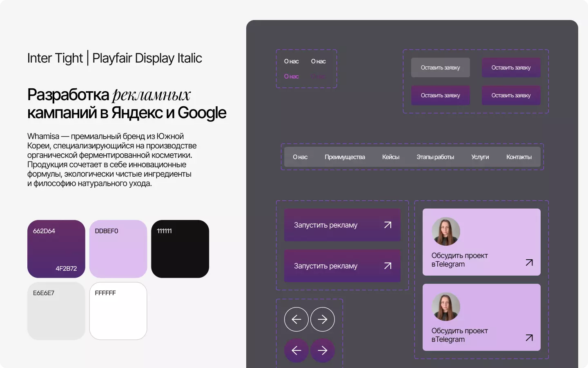Image resolution: width=588 pixels, height=368 pixels.
Task: Click arrow icon in upper Запустить рекламу button
Action: pyautogui.click(x=388, y=225)
